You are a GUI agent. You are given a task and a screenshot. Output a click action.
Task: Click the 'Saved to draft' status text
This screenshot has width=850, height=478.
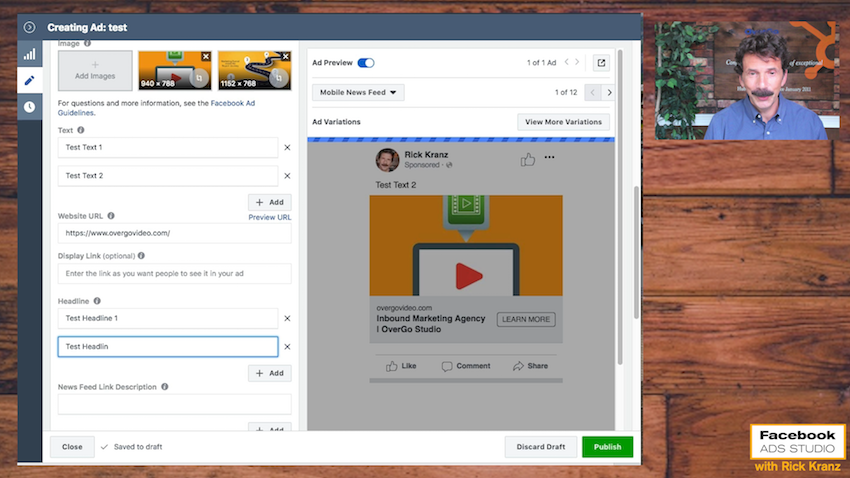(x=138, y=447)
